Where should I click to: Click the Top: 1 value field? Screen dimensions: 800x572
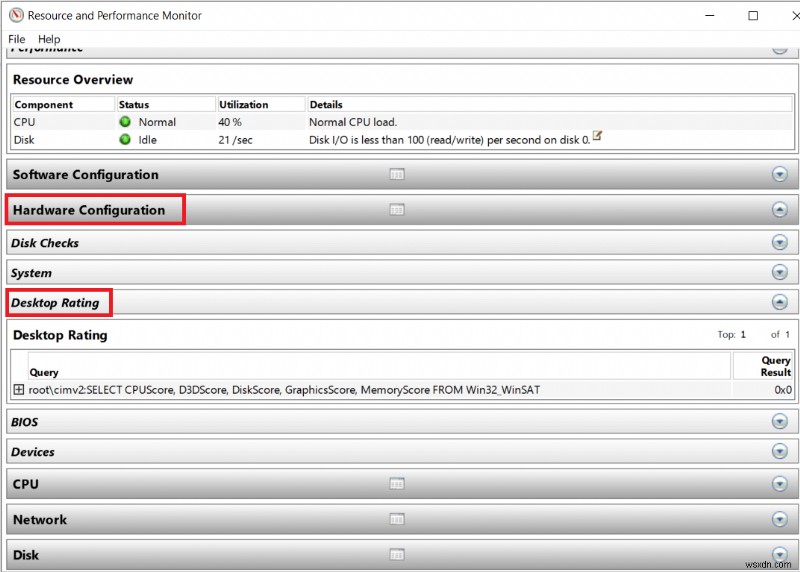point(743,335)
